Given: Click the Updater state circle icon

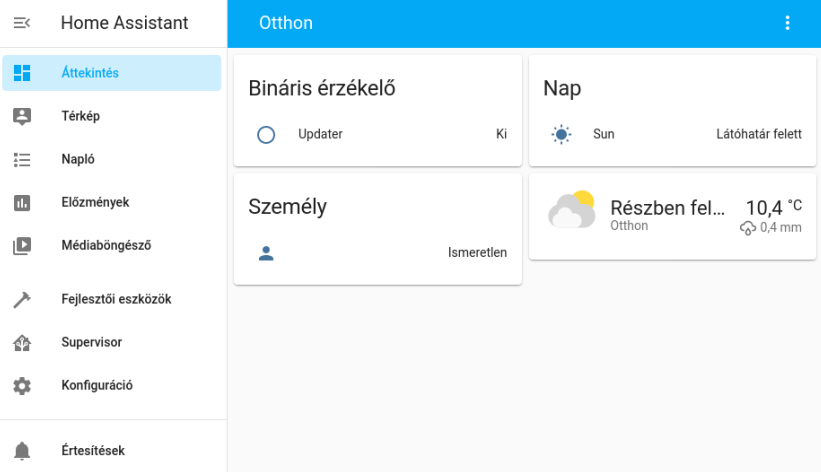Looking at the screenshot, I should [x=266, y=134].
